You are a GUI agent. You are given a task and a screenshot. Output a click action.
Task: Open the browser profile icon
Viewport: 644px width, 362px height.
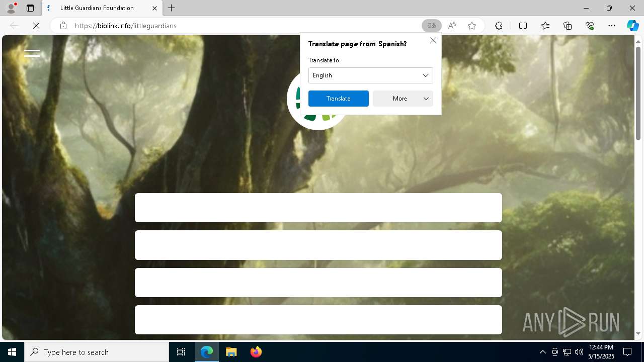click(x=11, y=8)
